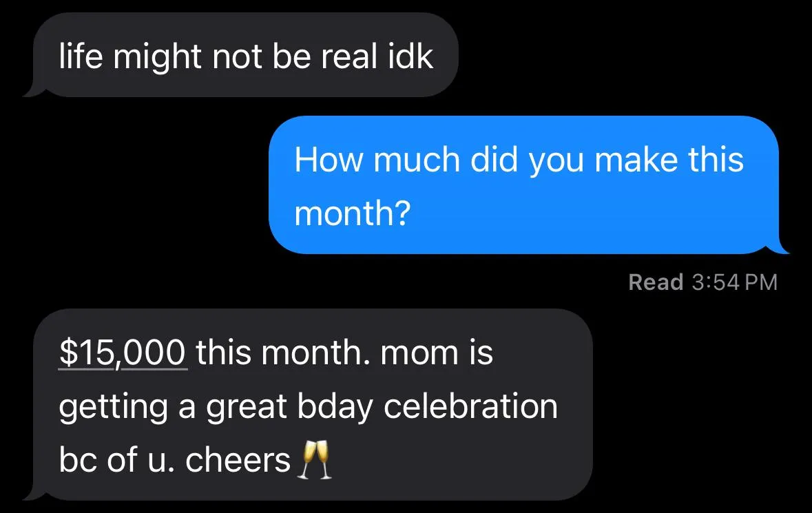Click the word 'mom' in last message

pos(419,353)
